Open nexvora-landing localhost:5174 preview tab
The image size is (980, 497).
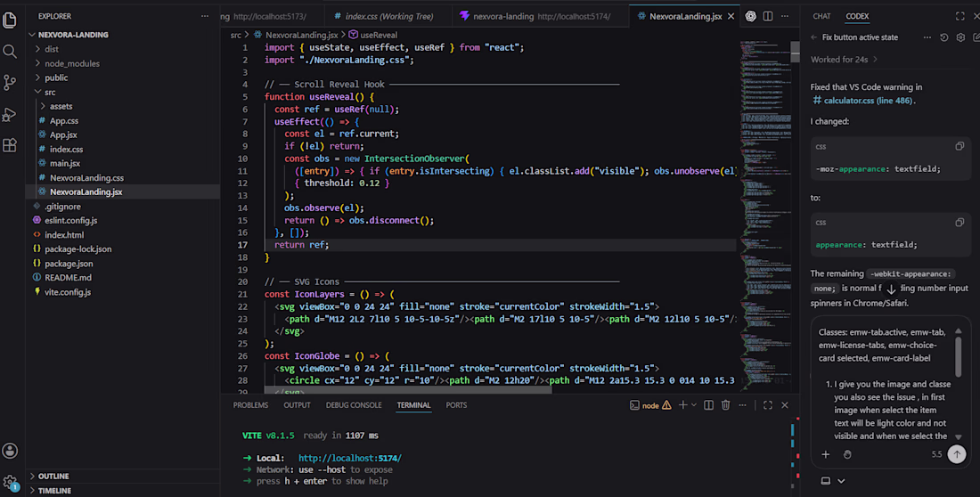pyautogui.click(x=541, y=16)
